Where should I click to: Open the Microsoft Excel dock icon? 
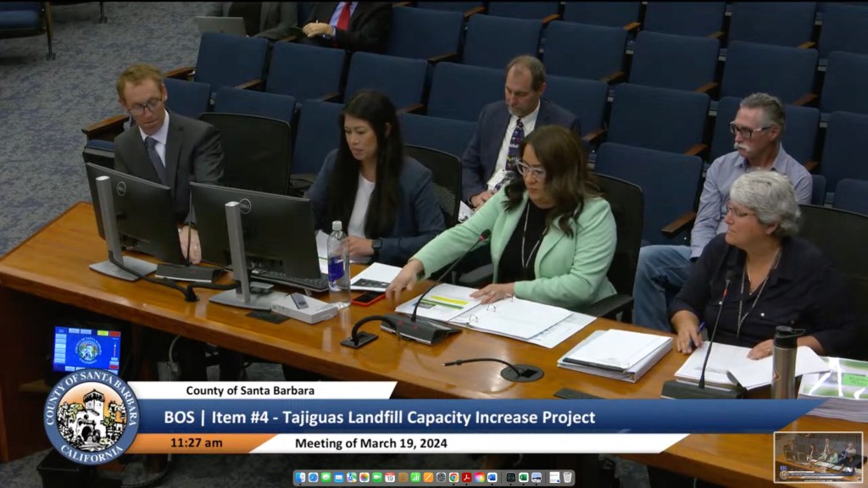(523, 478)
